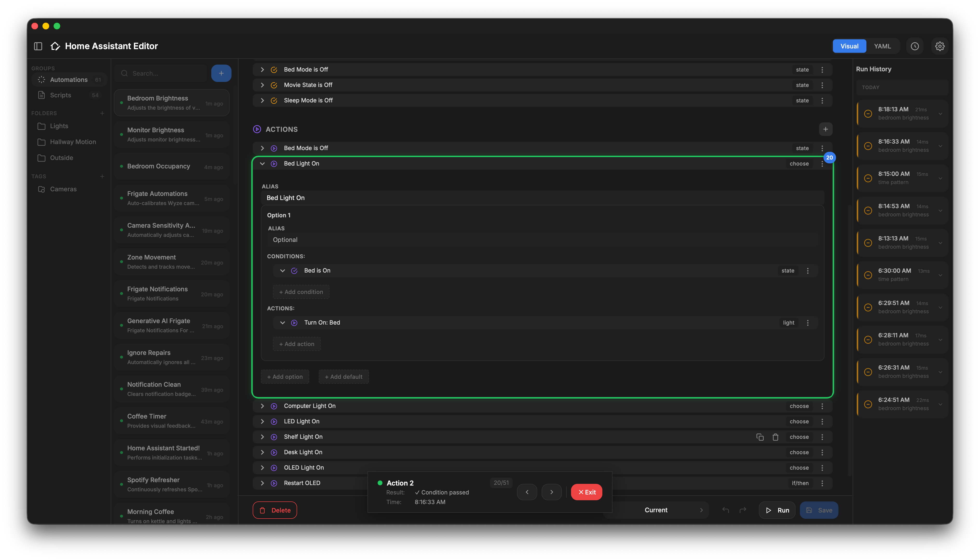Select the Spotify Refresher automation
Image resolution: width=980 pixels, height=560 pixels.
[172, 485]
